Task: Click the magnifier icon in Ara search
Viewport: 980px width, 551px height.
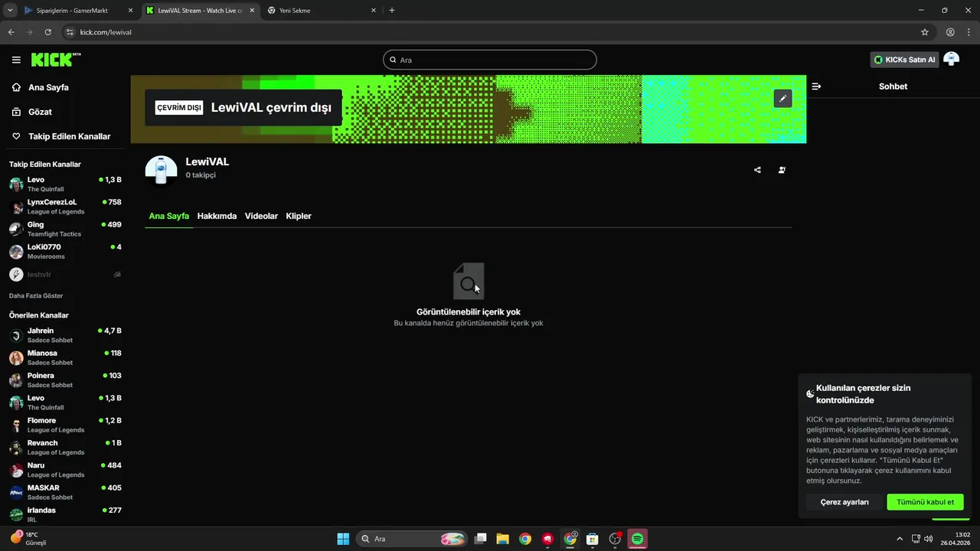Action: click(x=394, y=60)
